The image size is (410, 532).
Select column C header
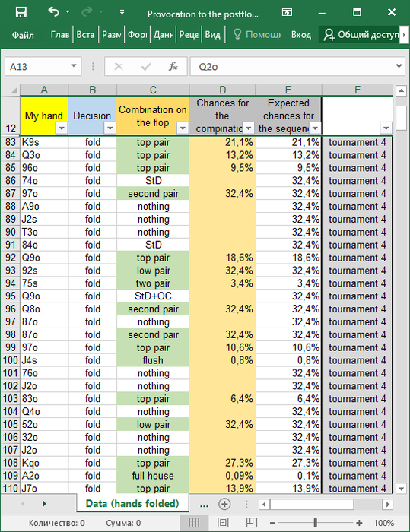click(x=153, y=90)
